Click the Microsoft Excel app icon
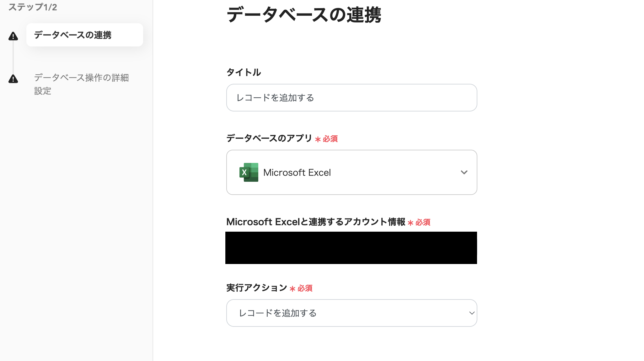This screenshot has height=361, width=644. pyautogui.click(x=249, y=172)
